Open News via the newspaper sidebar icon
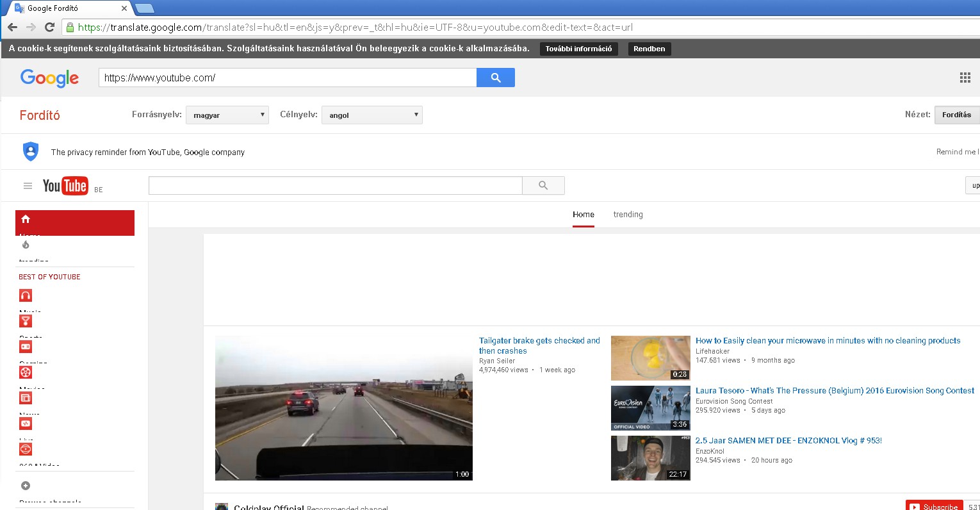 26,398
